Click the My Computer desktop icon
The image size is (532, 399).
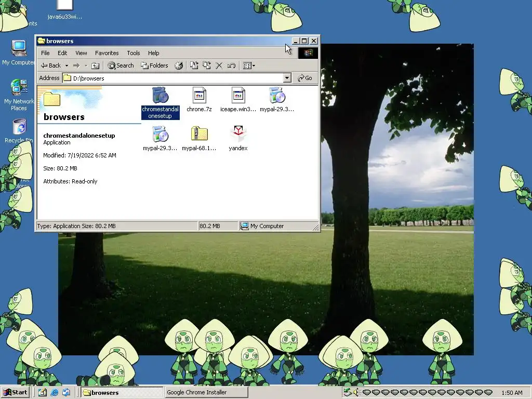click(19, 52)
